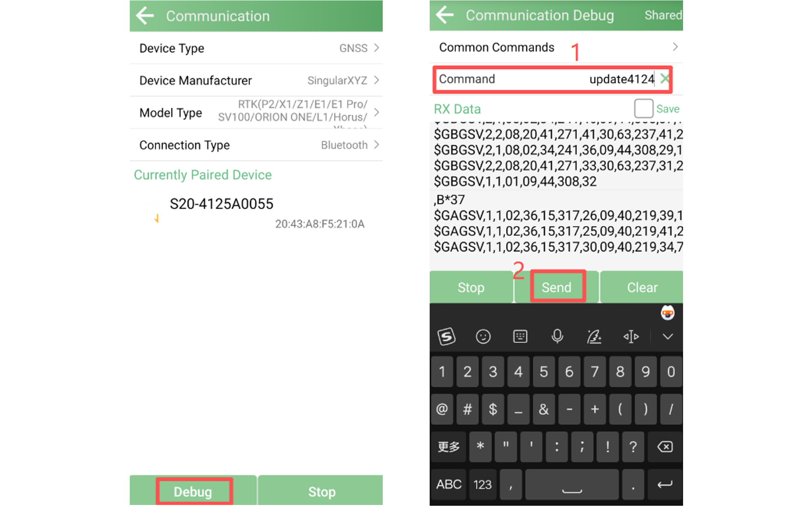Open Connection Type selection showing Bluetooth
The width and height of the screenshot is (812, 507).
click(256, 145)
